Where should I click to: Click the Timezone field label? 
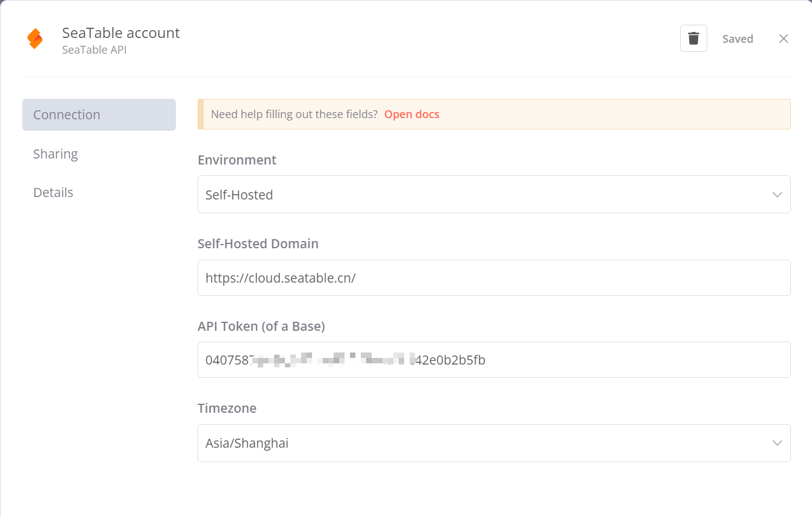tap(227, 408)
